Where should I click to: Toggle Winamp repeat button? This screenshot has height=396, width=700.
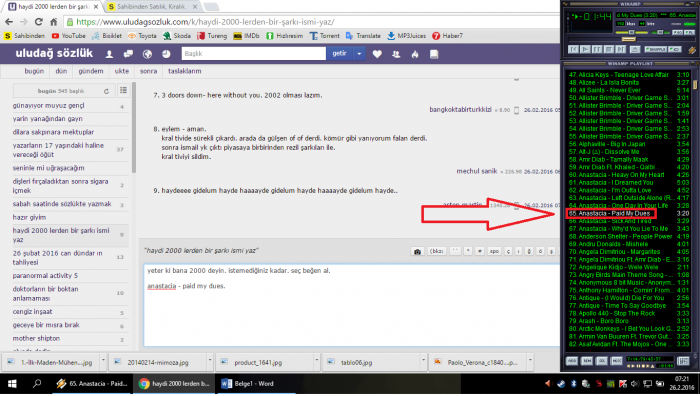click(675, 50)
